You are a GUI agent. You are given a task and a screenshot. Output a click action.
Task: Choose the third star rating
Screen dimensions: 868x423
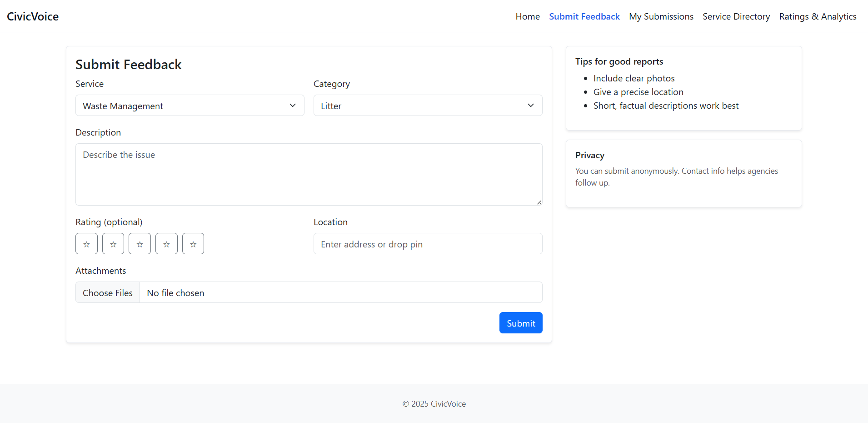click(140, 244)
